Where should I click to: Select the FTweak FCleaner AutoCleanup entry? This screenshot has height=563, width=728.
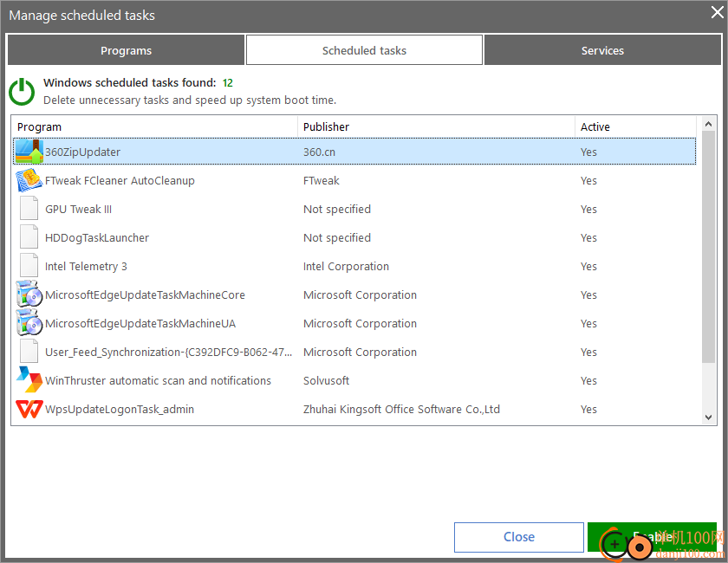pyautogui.click(x=120, y=180)
